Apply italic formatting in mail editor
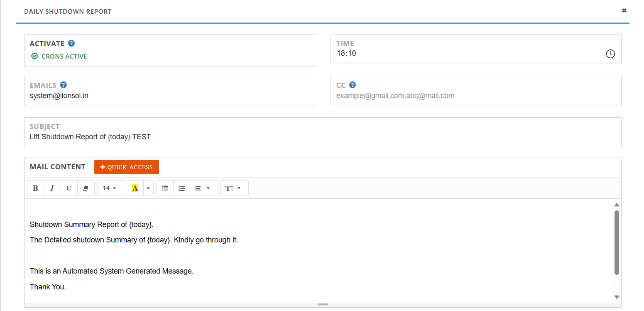Viewport: 644px width, 311px height. click(x=52, y=188)
